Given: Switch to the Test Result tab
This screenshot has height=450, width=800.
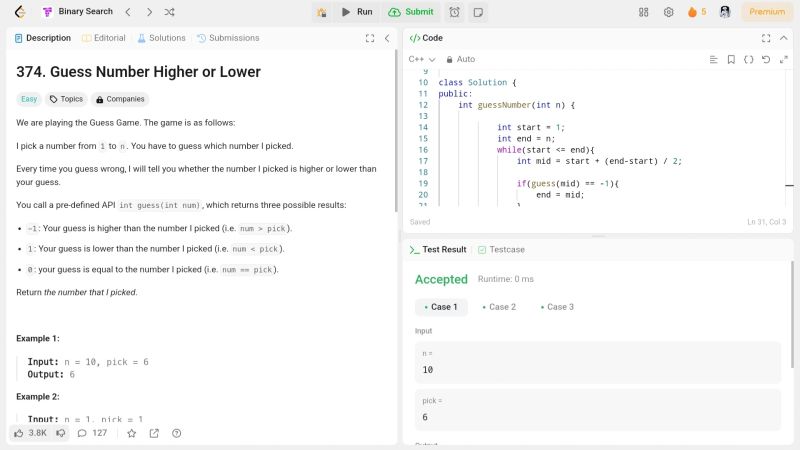Looking at the screenshot, I should click(438, 249).
